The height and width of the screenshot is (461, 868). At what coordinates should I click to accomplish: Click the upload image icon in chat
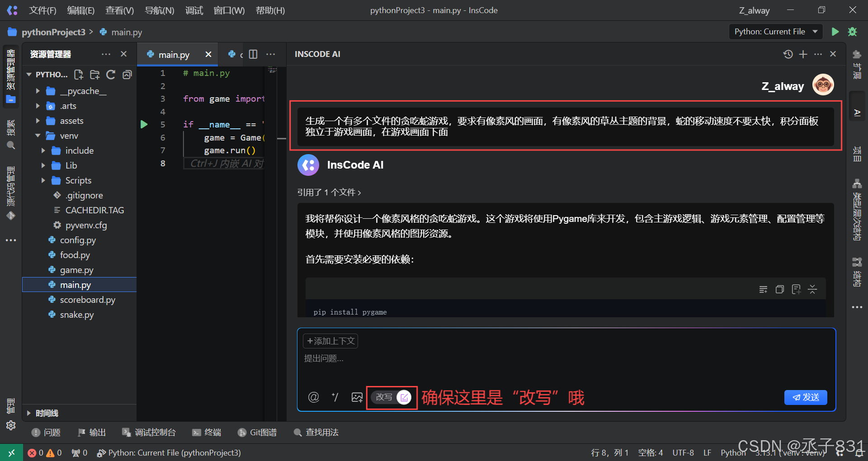[x=357, y=397]
